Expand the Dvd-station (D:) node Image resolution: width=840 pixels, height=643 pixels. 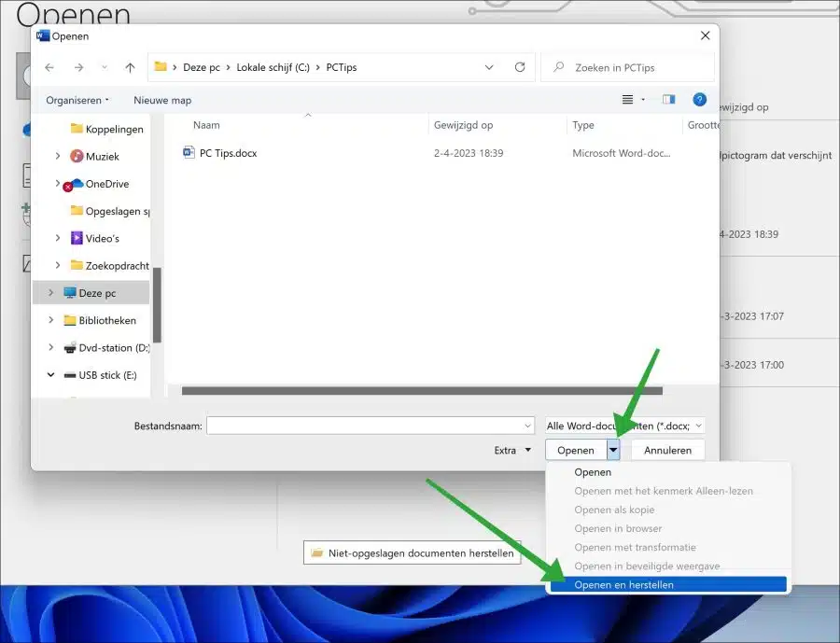[x=50, y=347]
